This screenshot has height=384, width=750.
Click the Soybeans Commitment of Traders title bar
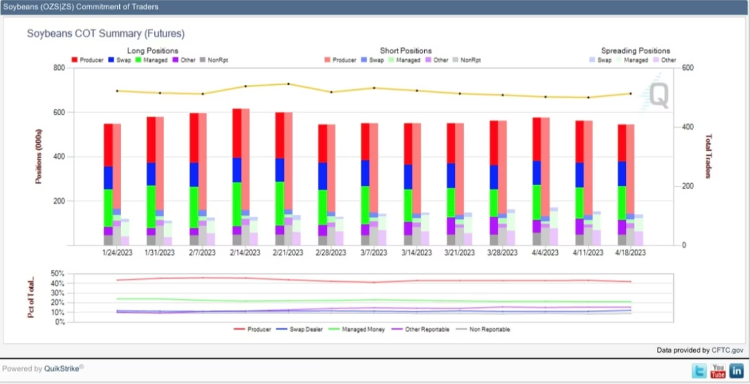click(375, 7)
